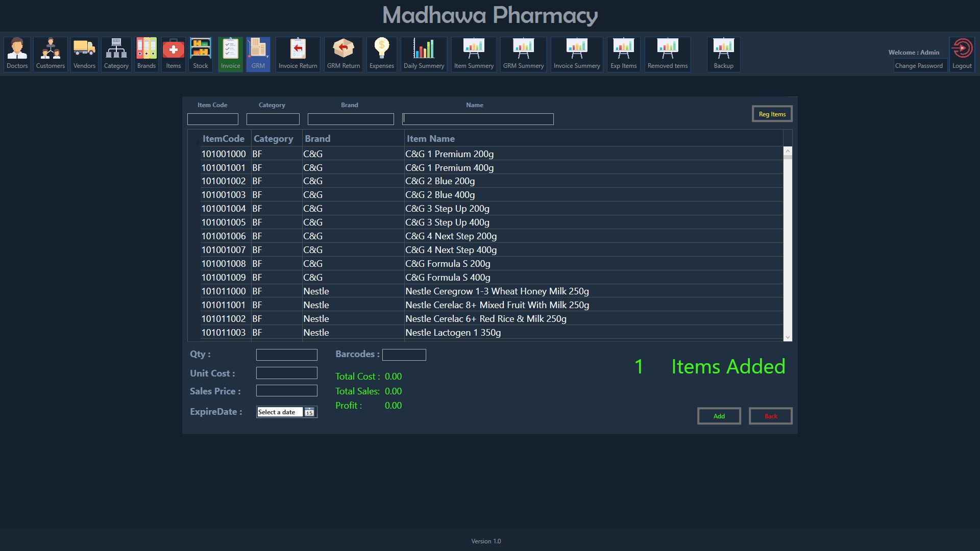The width and height of the screenshot is (980, 551).
Task: Open the expire date calendar picker
Action: (x=309, y=412)
